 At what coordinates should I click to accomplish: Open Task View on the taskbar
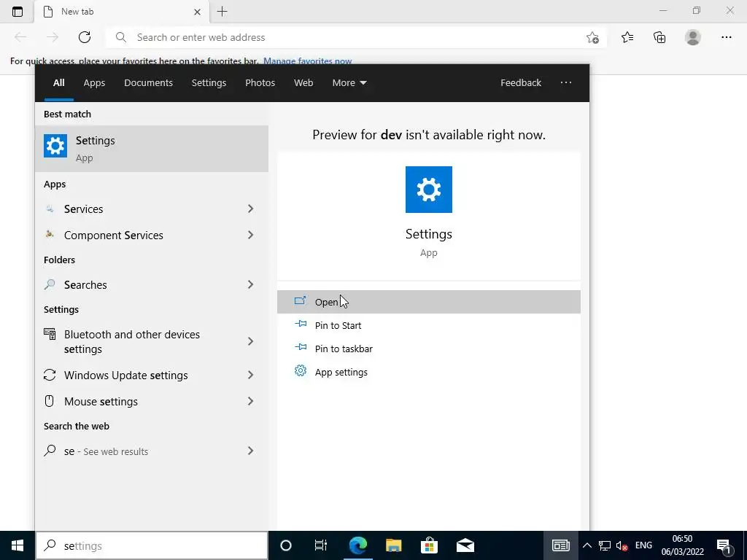[321, 545]
